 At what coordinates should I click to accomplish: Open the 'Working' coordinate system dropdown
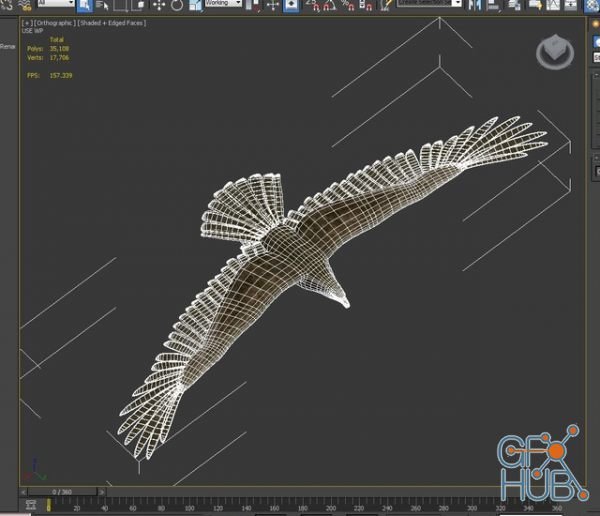[x=223, y=3]
